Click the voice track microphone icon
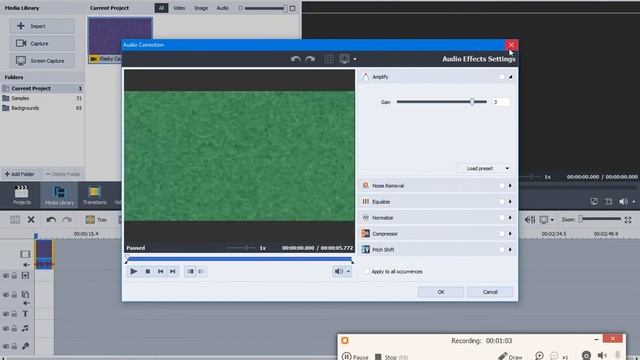This screenshot has height=360, width=640. [x=25, y=346]
